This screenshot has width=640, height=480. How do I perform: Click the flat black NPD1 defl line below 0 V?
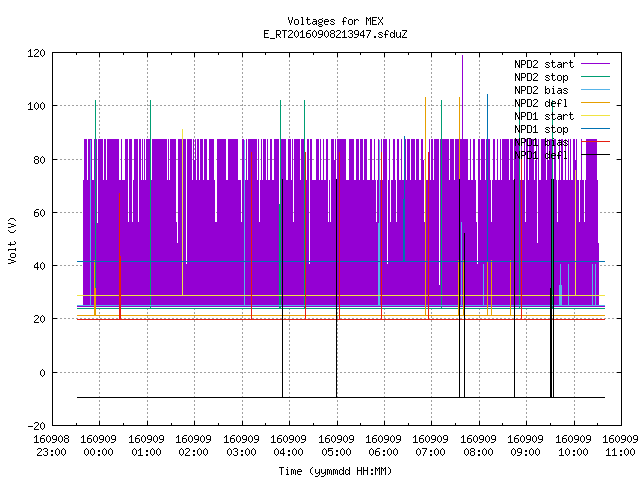click(x=341, y=397)
